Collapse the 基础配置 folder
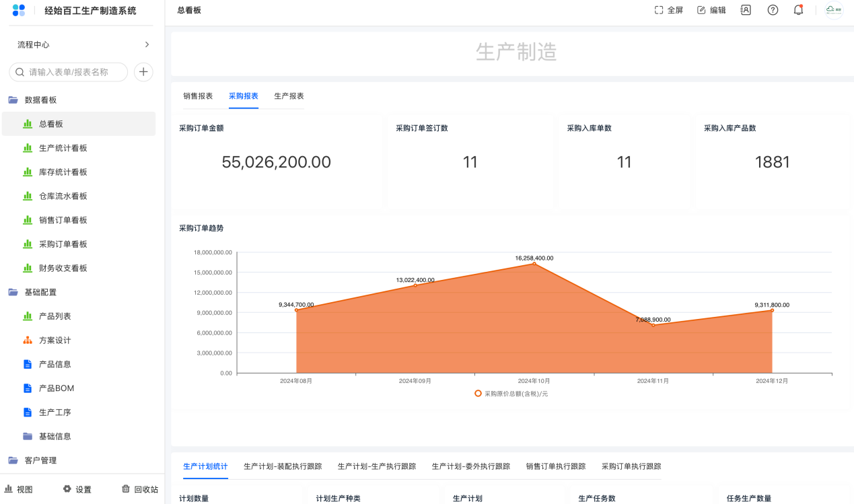This screenshot has height=504, width=854. click(40, 293)
